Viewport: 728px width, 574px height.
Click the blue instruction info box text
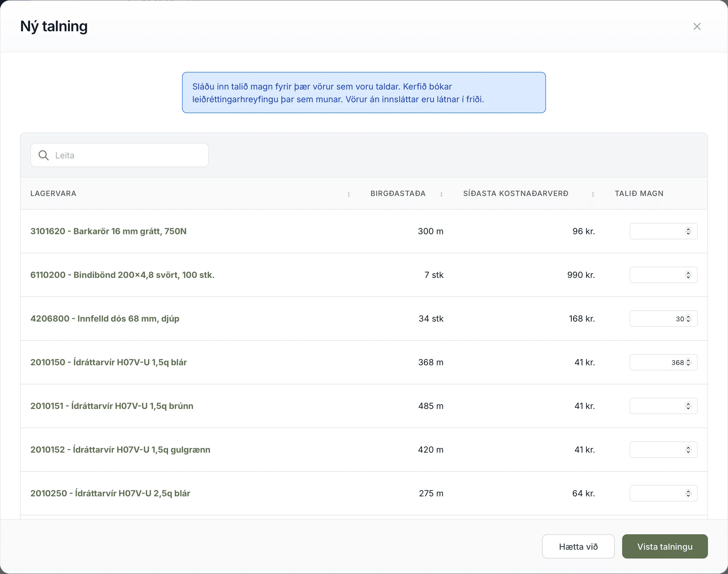pyautogui.click(x=338, y=93)
